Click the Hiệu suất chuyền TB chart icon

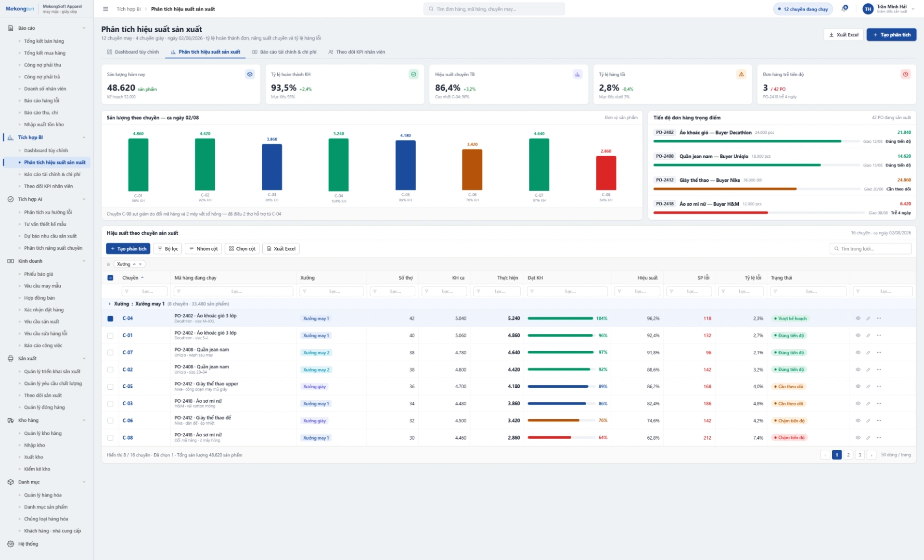[577, 75]
